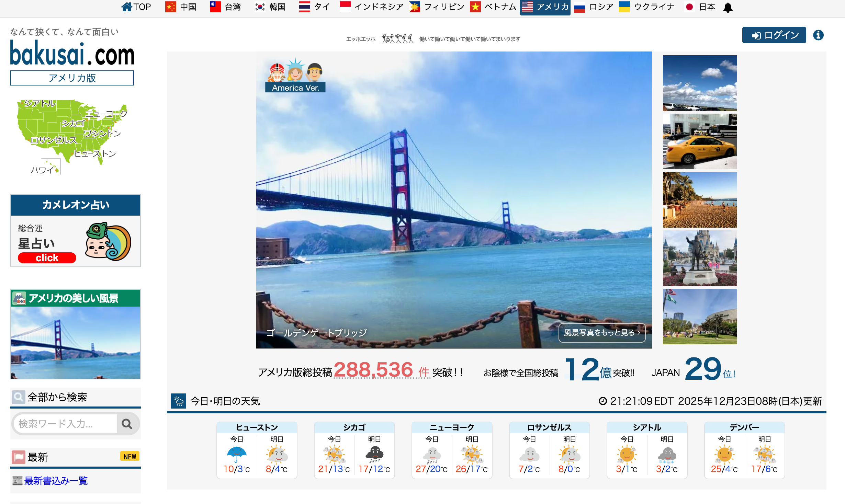Screen dimensions: 845x504
Task: Select the 韓国 country tab
Action: point(270,7)
